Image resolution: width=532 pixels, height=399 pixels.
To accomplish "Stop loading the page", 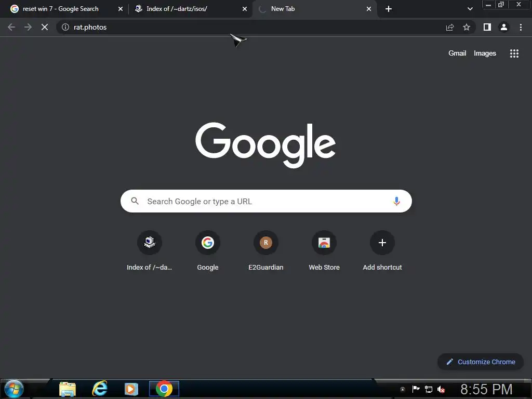I will (x=45, y=27).
